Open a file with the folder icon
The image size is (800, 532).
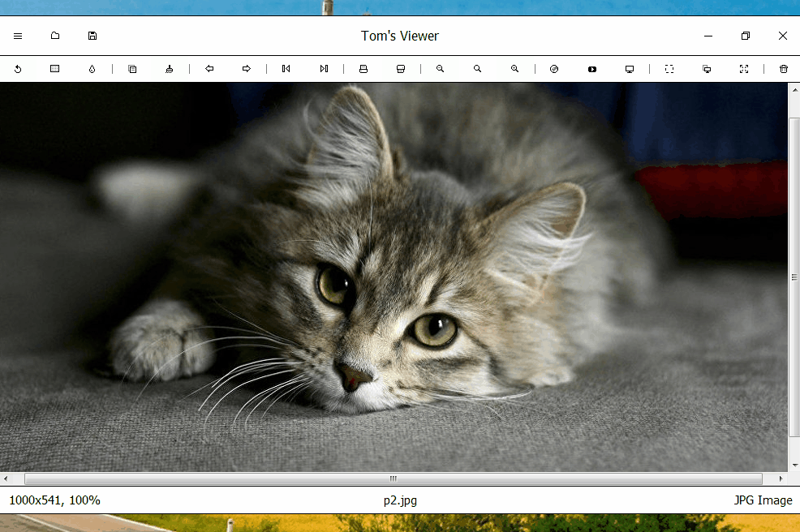[x=55, y=36]
